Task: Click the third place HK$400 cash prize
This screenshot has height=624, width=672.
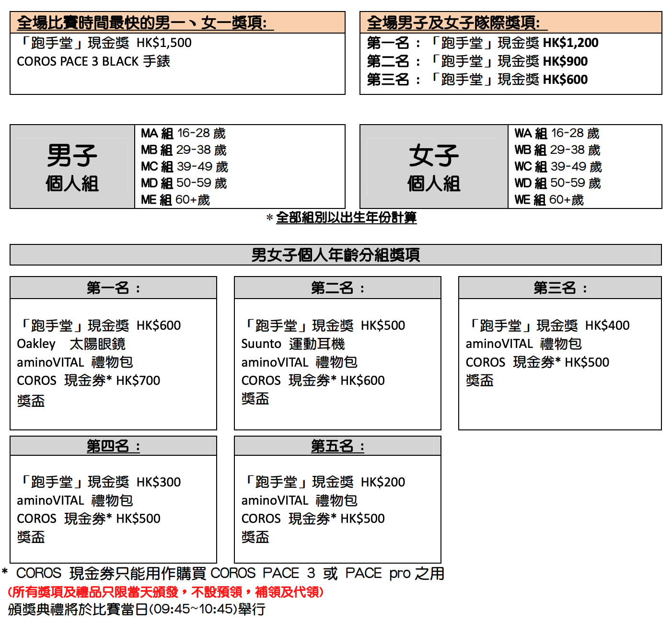Action: tap(548, 325)
